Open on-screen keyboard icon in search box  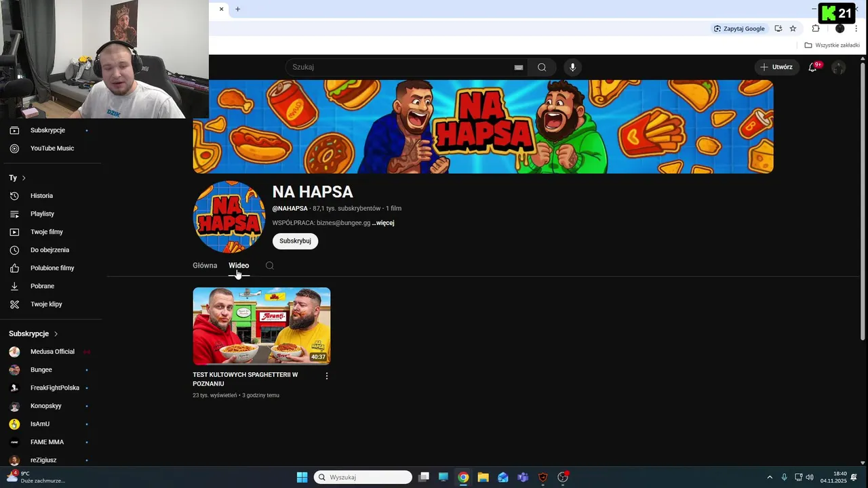click(x=519, y=67)
